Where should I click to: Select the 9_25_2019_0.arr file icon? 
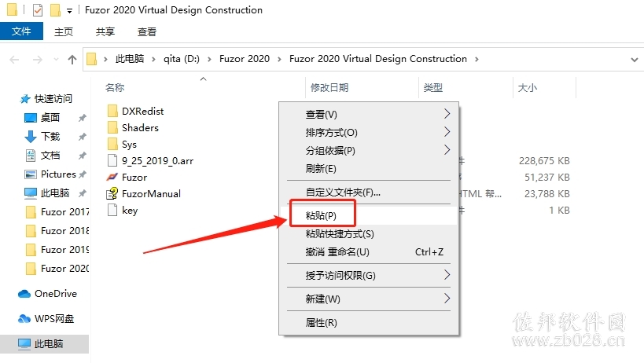click(112, 160)
